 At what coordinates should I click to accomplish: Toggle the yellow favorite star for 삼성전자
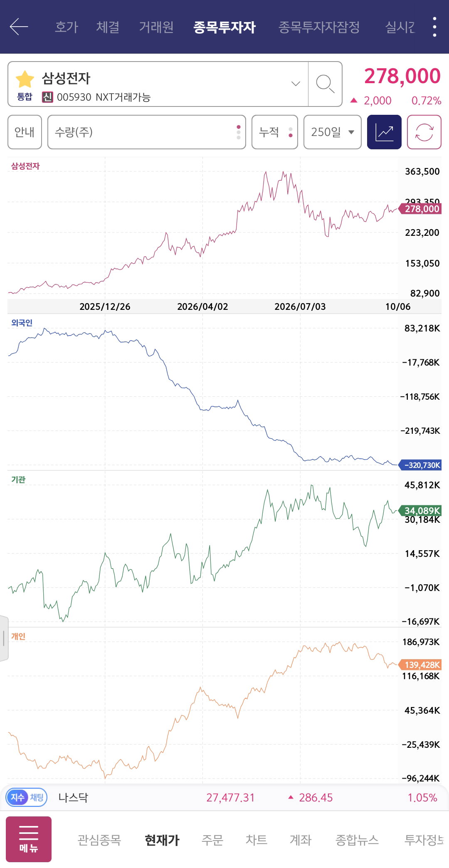coord(25,79)
